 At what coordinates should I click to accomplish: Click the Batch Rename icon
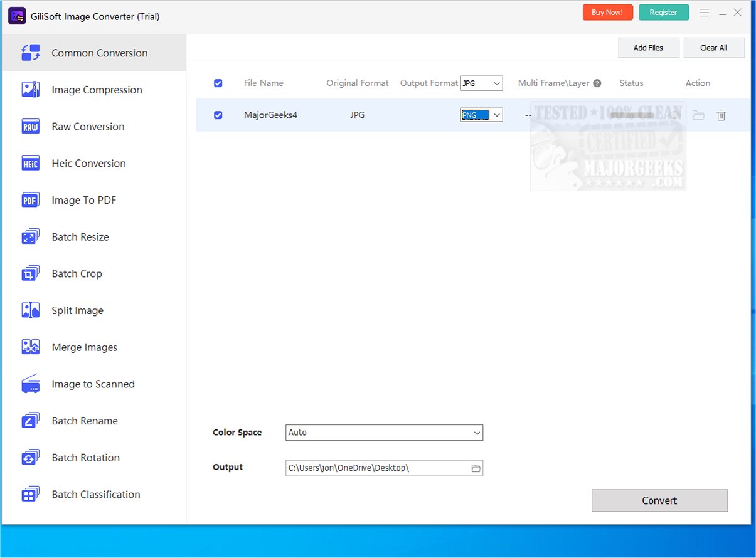coord(31,421)
